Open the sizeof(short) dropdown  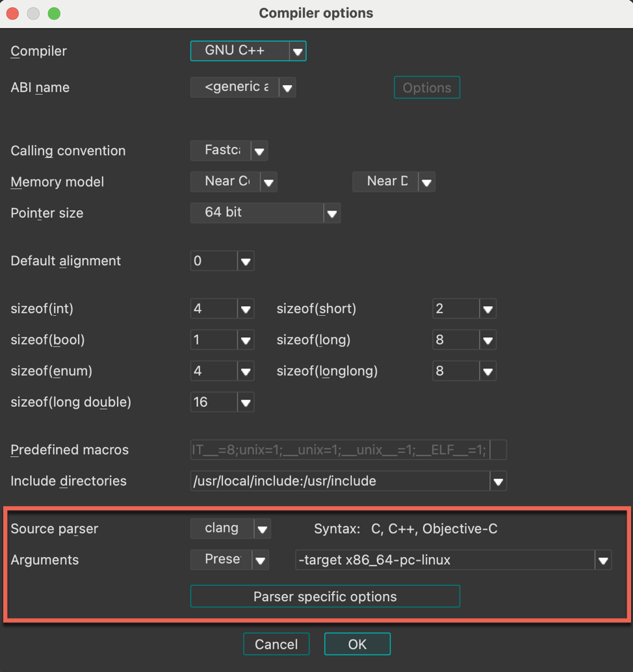point(487,309)
